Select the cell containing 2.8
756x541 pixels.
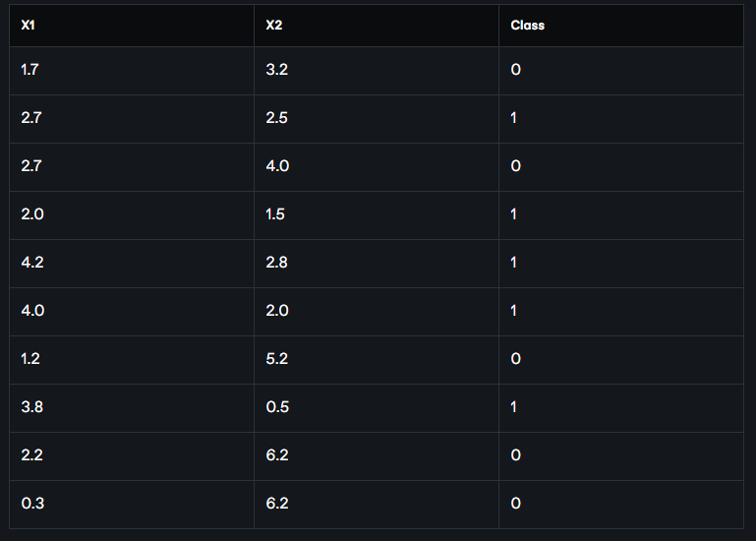(276, 263)
